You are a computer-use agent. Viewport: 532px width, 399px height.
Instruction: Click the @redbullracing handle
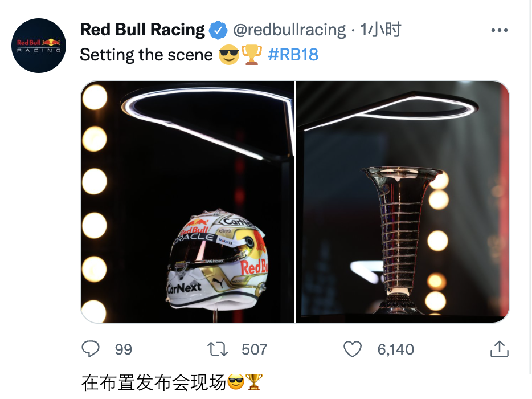coord(289,30)
